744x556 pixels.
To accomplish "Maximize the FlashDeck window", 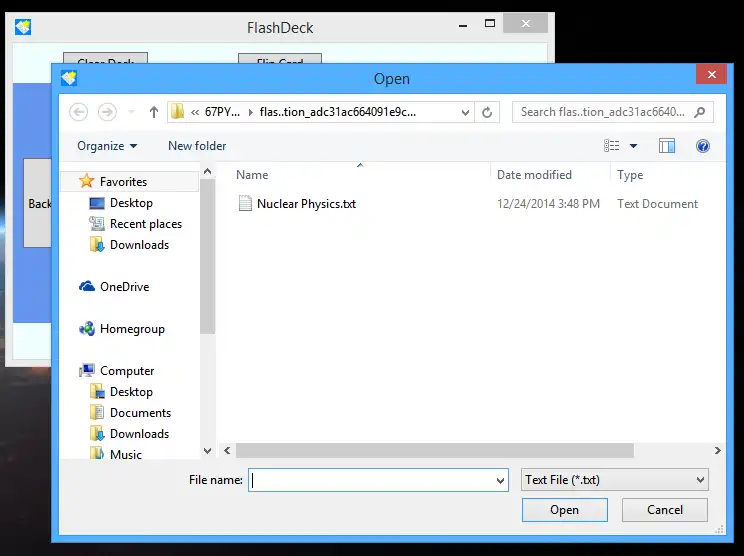I will [490, 23].
